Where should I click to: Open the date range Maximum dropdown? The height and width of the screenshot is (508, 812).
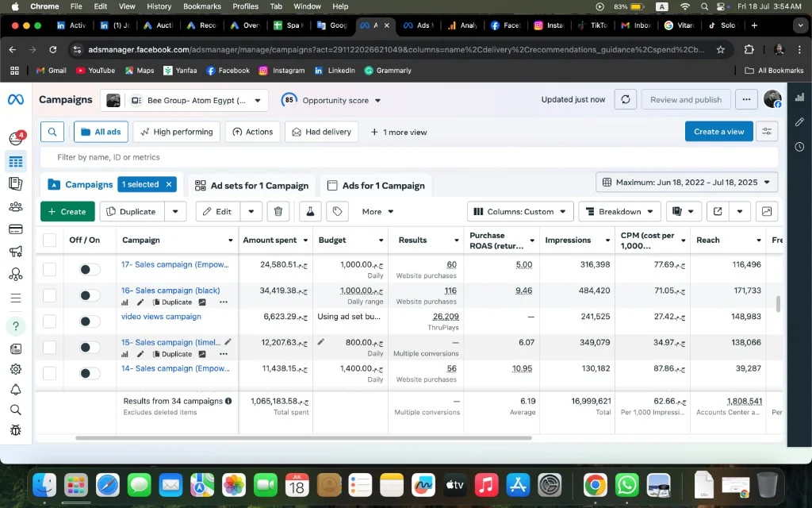pos(687,183)
